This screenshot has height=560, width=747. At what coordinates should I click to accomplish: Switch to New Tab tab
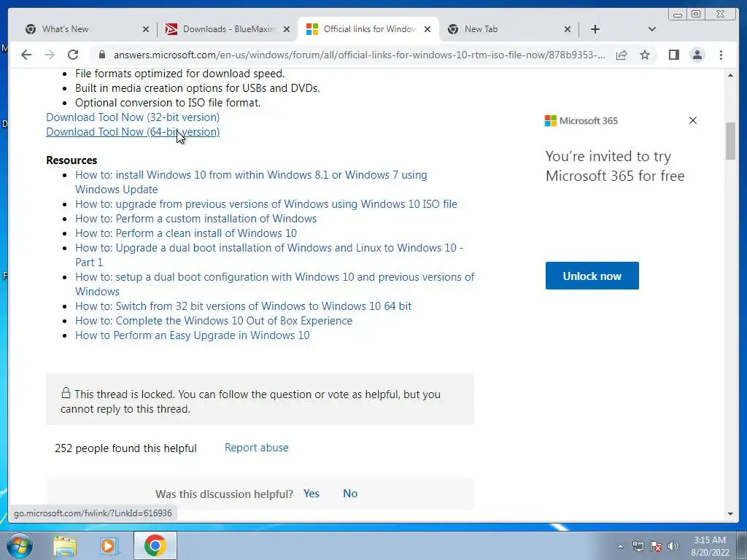tap(508, 29)
